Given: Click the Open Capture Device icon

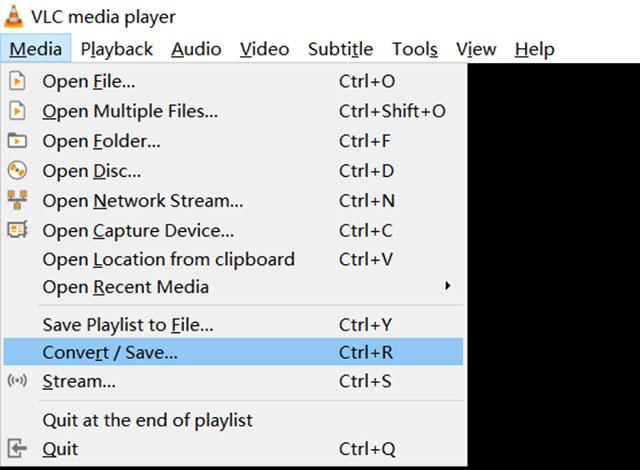Looking at the screenshot, I should click(17, 230).
